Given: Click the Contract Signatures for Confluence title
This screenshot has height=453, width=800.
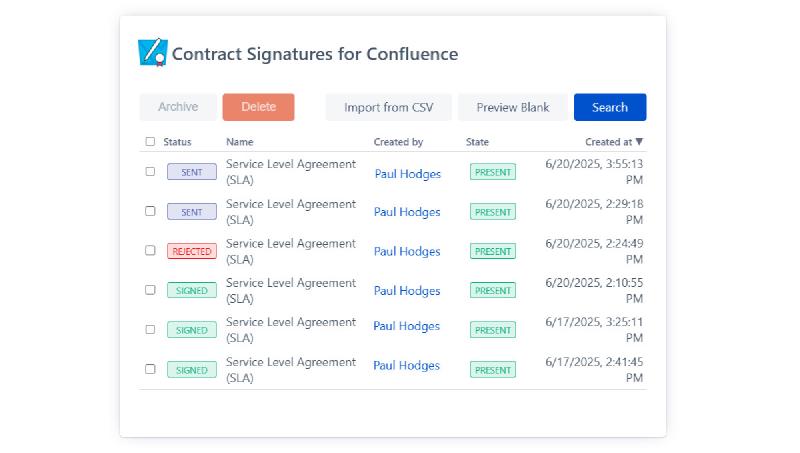Looking at the screenshot, I should [315, 54].
